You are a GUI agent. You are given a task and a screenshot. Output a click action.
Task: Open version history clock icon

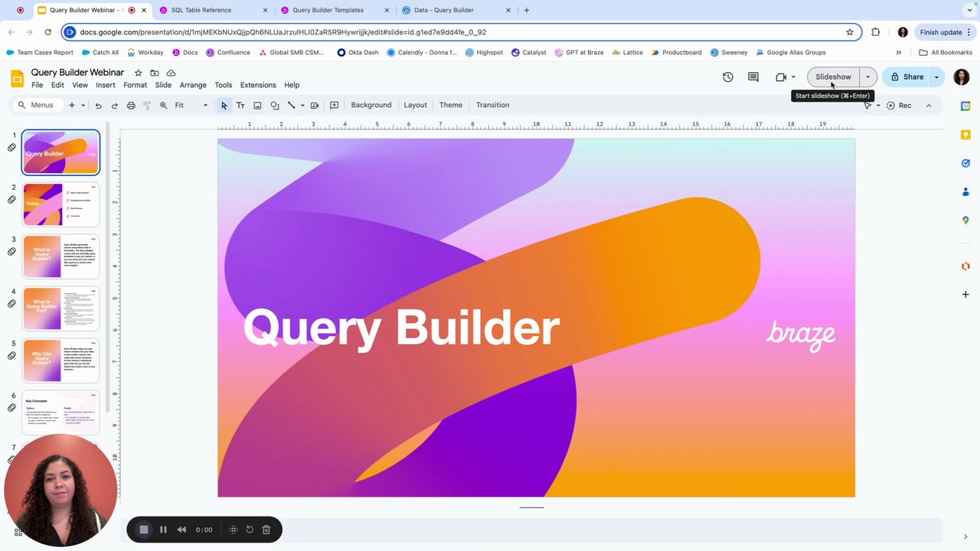(727, 77)
